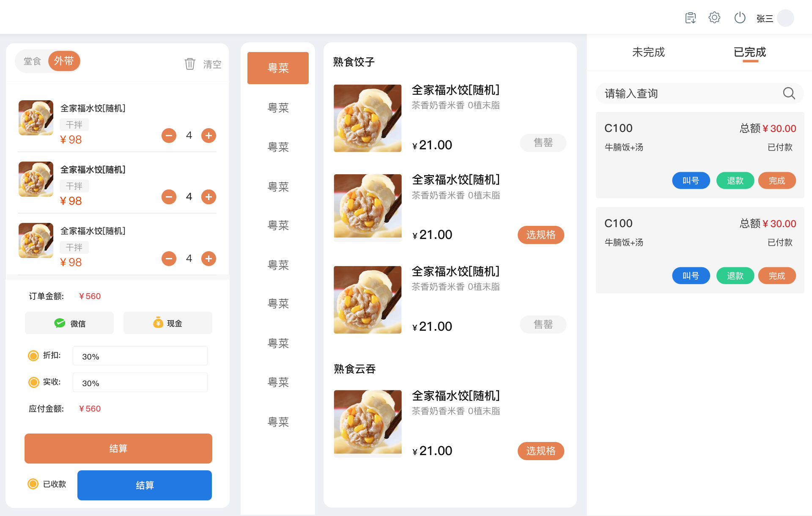Select the 实收 radio option
Viewport: 812px width, 516px height.
click(x=33, y=382)
